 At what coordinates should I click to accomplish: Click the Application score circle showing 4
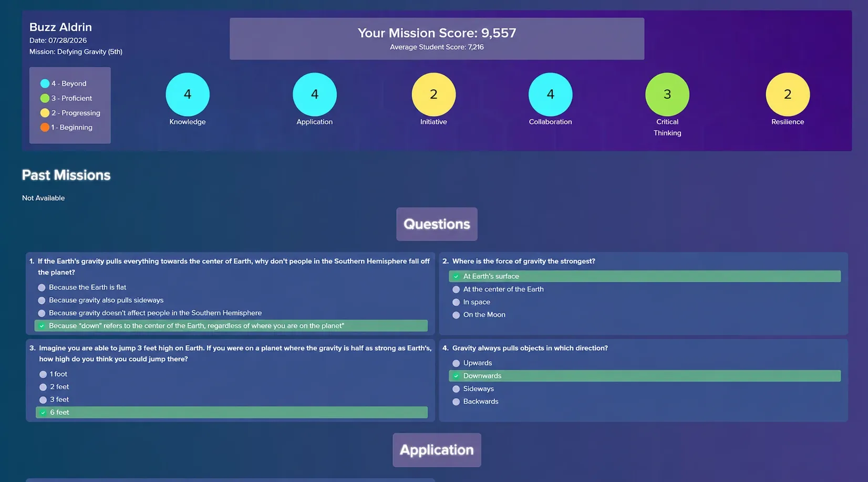(x=315, y=95)
